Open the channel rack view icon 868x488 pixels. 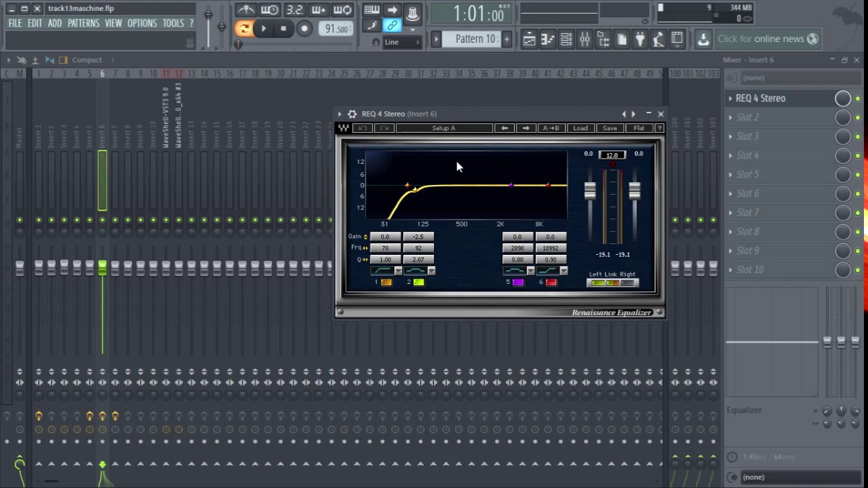point(566,39)
